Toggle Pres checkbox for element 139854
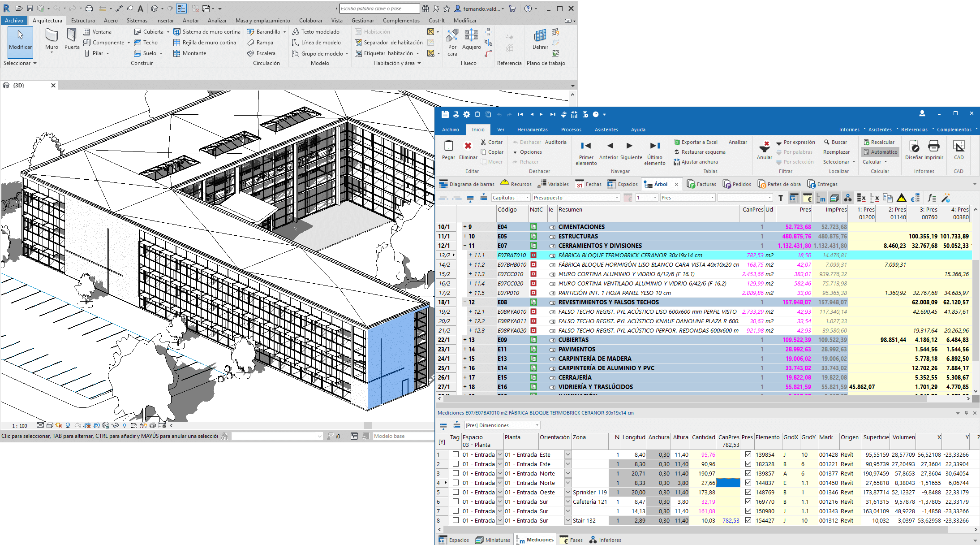980x545 pixels. [748, 454]
